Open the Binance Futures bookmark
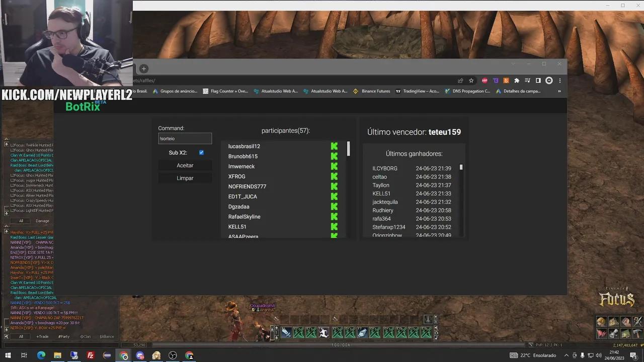644x362 pixels. (372, 92)
